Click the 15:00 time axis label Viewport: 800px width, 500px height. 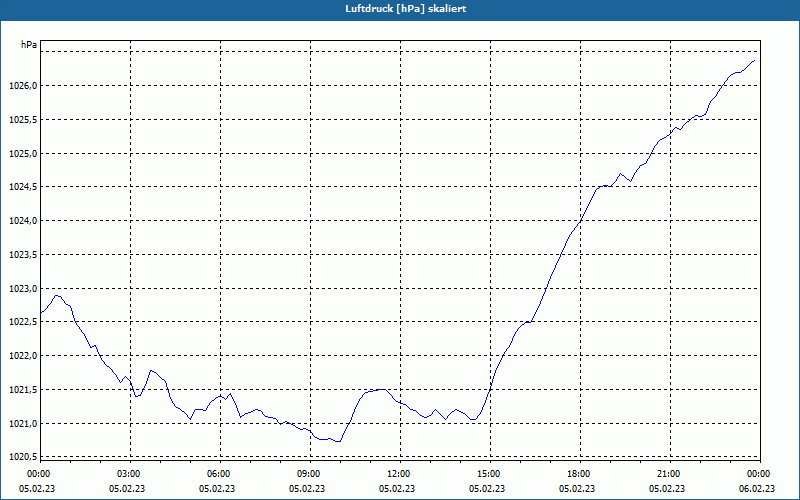(487, 474)
